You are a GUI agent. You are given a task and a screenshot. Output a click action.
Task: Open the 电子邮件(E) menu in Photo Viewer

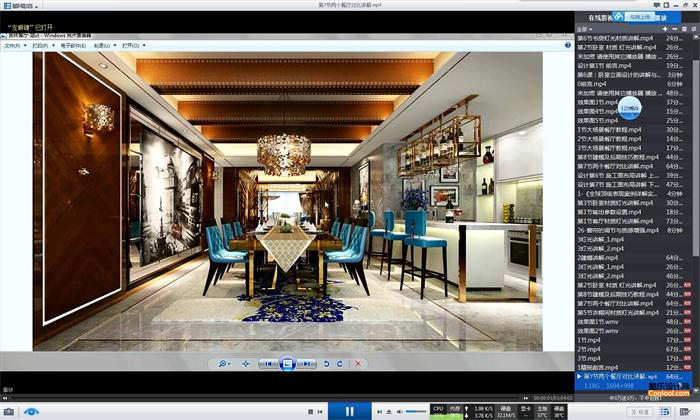[73, 46]
